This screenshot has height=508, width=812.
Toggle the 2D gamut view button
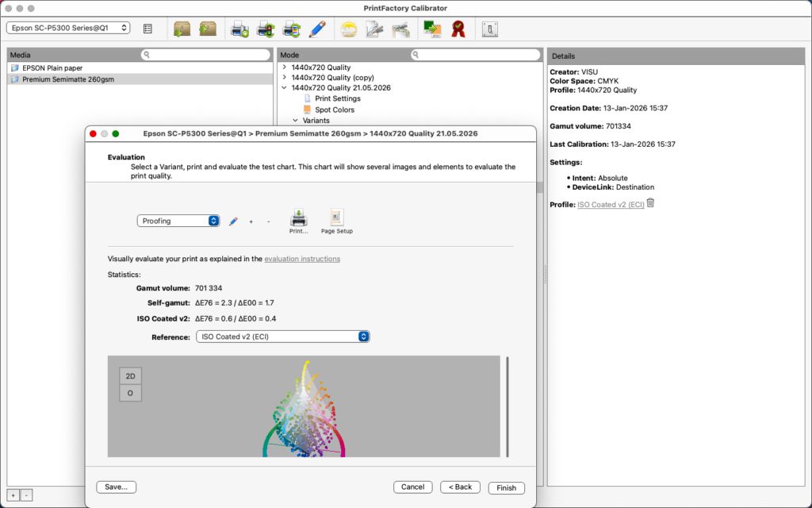(x=131, y=376)
